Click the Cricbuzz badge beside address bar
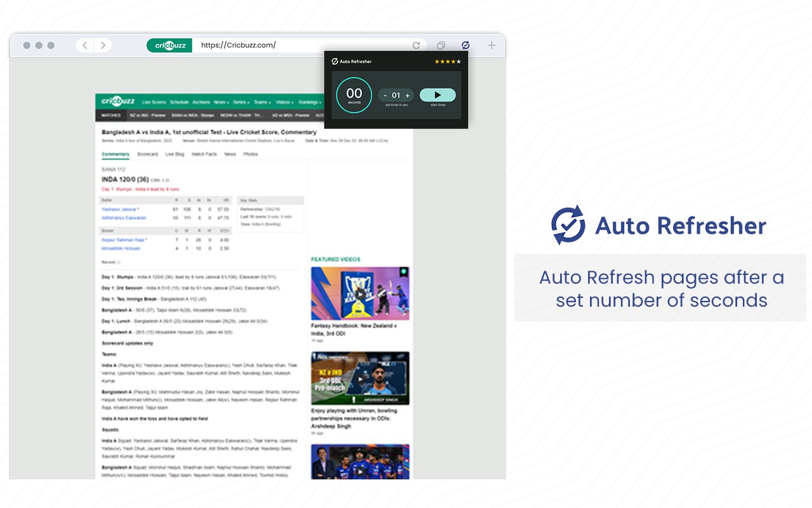 click(x=169, y=45)
